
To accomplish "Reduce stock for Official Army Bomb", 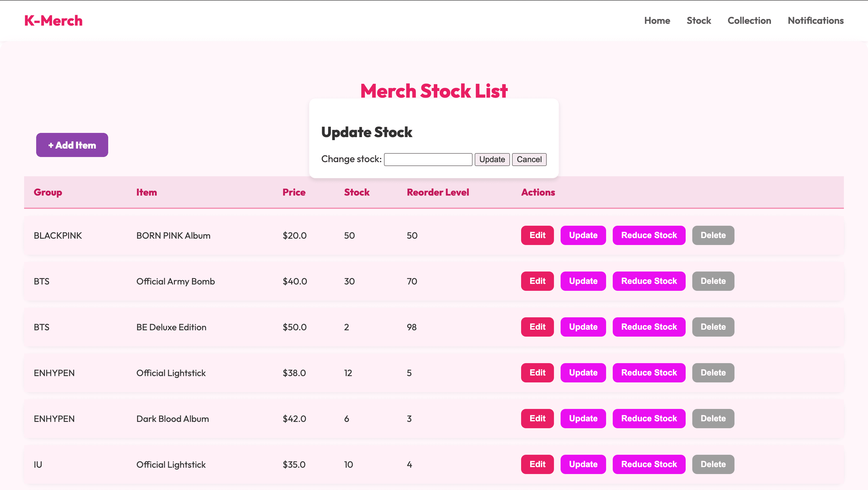I will (649, 281).
